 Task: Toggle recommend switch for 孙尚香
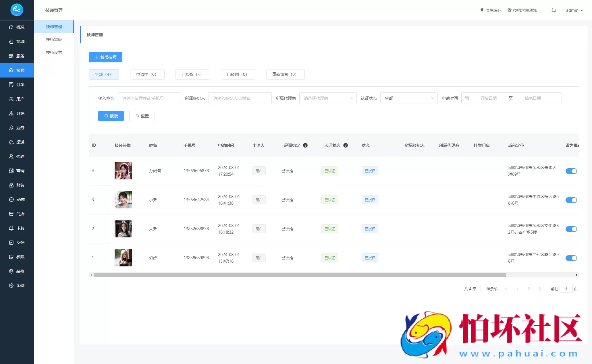click(x=571, y=171)
